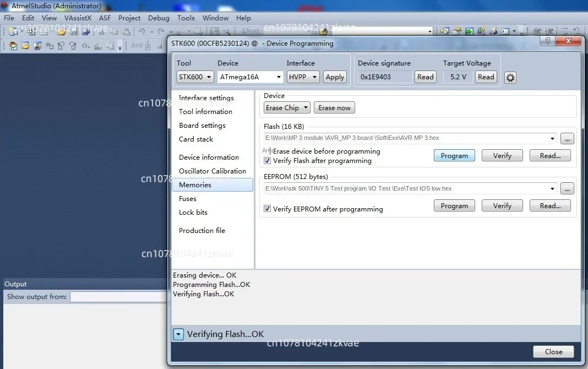The height and width of the screenshot is (369, 588).
Task: Click the Device Programming lightning icon
Action: (x=493, y=31)
